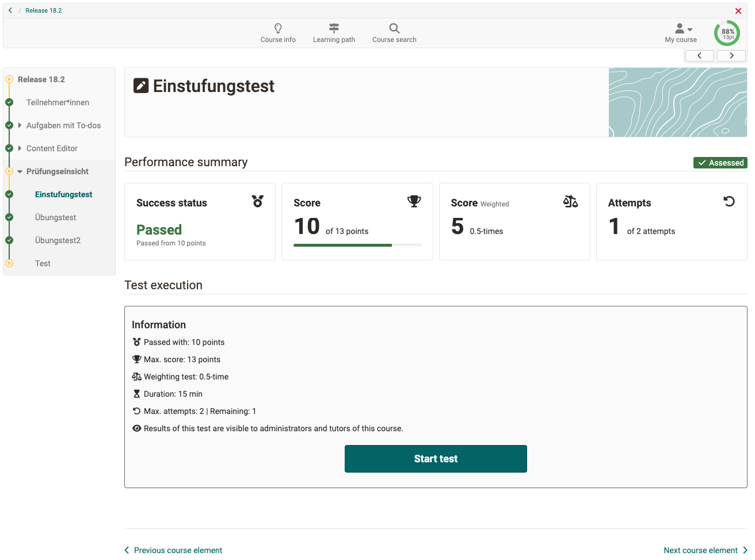This screenshot has width=755, height=560.
Task: Click the eye icon in the Information box
Action: [x=138, y=428]
